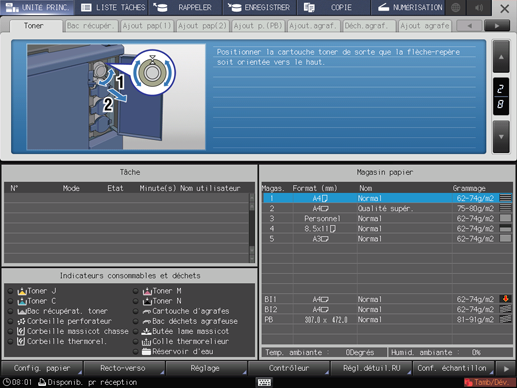
Task: Open RAPPELER recall function
Action: pos(185,7)
